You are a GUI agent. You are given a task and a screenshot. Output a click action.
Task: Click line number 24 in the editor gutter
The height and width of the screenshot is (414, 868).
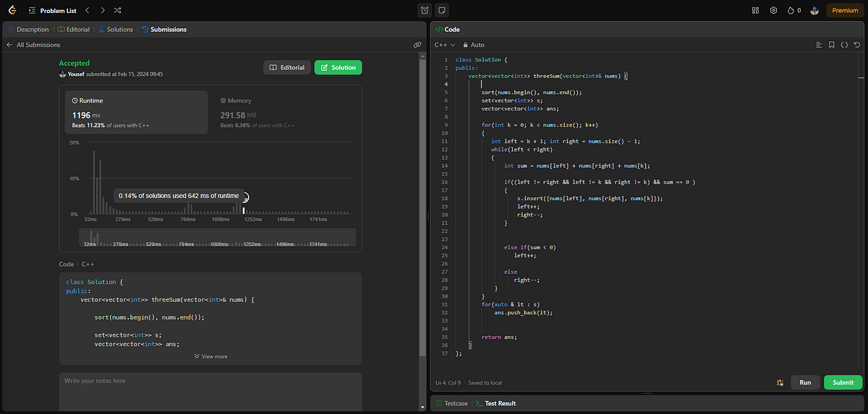point(446,247)
